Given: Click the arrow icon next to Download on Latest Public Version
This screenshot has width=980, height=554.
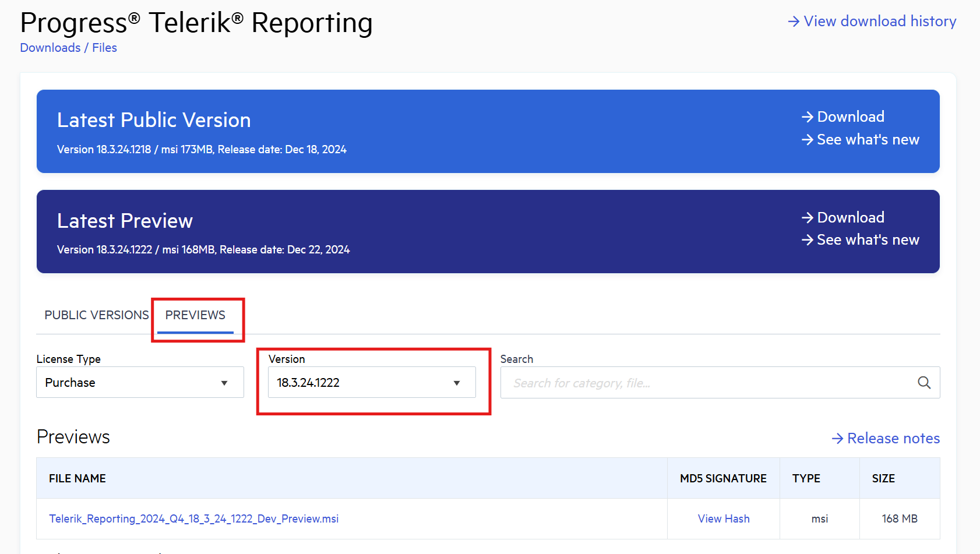Looking at the screenshot, I should click(808, 117).
